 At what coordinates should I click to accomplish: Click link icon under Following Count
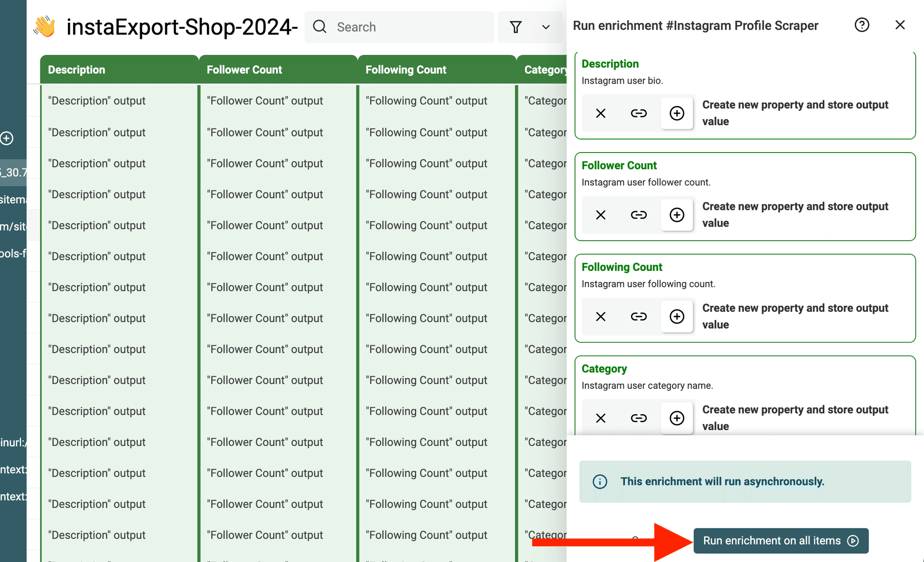639,317
